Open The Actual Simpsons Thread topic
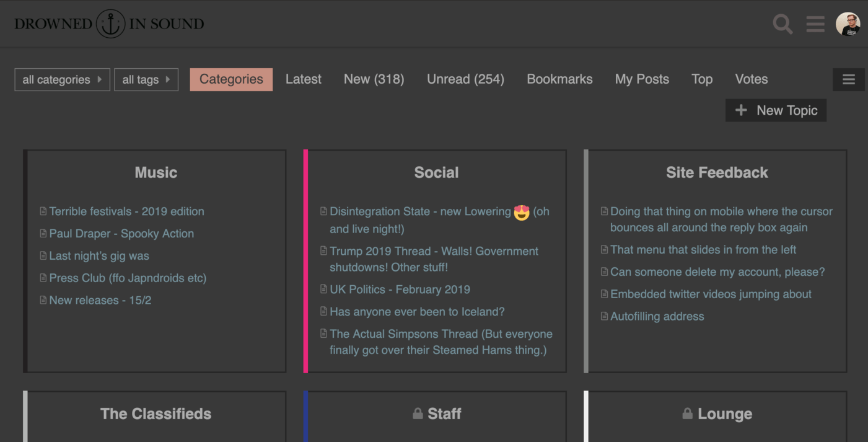 tap(441, 342)
